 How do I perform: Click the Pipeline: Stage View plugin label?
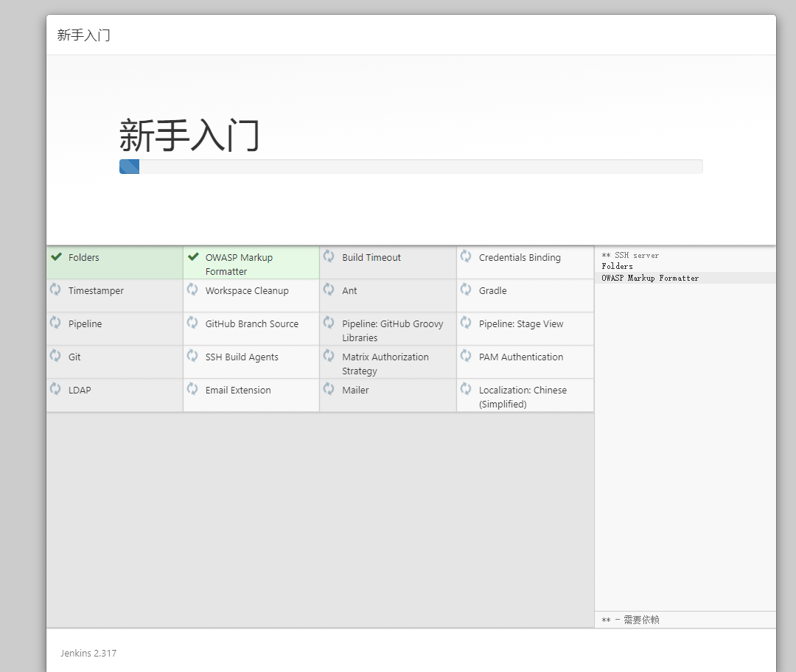[520, 324]
